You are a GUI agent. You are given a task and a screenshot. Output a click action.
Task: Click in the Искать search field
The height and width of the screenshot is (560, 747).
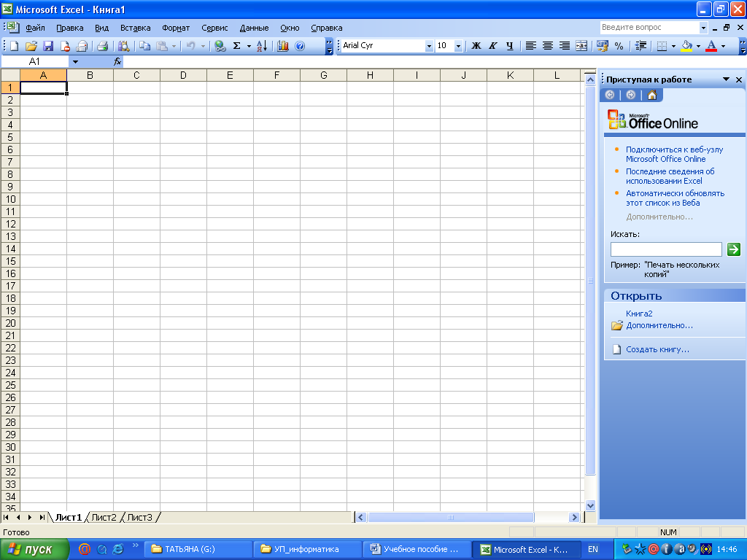click(x=666, y=249)
